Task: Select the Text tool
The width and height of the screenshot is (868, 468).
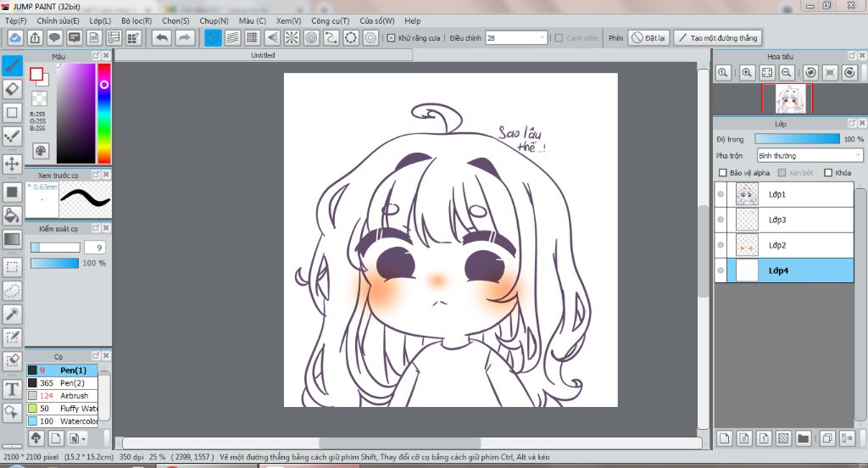Action: click(x=12, y=389)
